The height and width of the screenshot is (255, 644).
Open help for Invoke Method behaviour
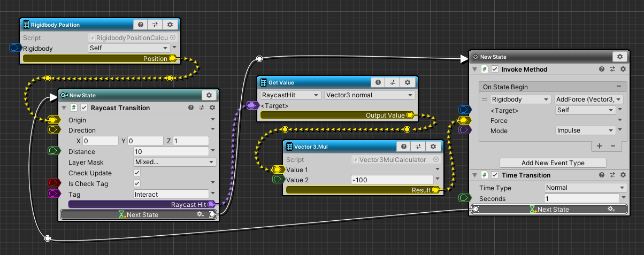point(602,69)
